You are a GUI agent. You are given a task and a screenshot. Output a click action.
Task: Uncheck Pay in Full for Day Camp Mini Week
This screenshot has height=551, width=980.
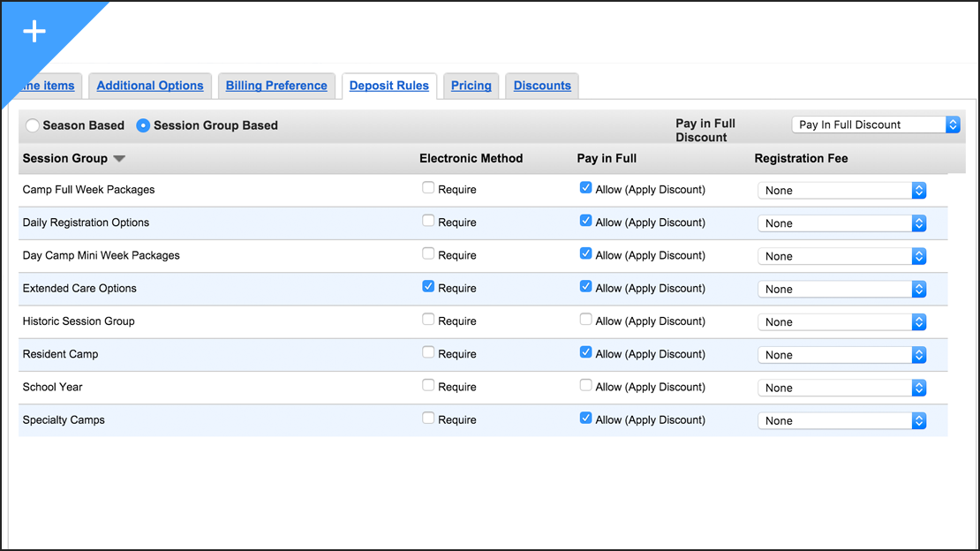[x=585, y=253]
